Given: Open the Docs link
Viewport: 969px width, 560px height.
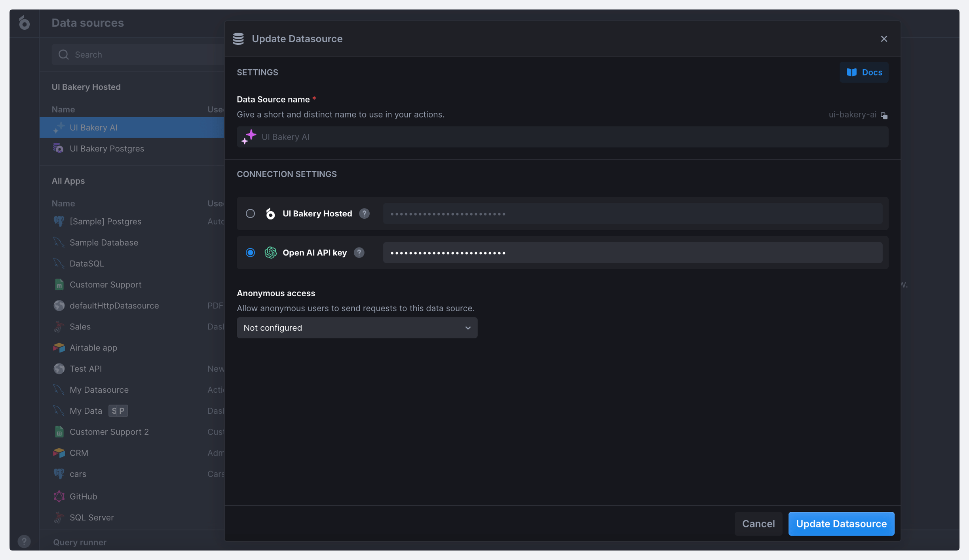Looking at the screenshot, I should (864, 72).
